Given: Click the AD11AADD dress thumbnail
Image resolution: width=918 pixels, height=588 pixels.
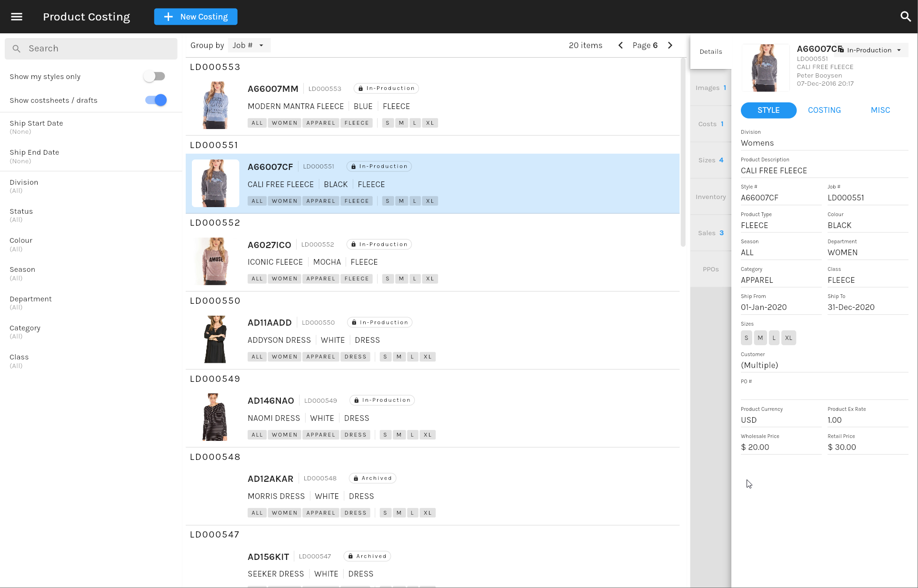Looking at the screenshot, I should pyautogui.click(x=215, y=339).
